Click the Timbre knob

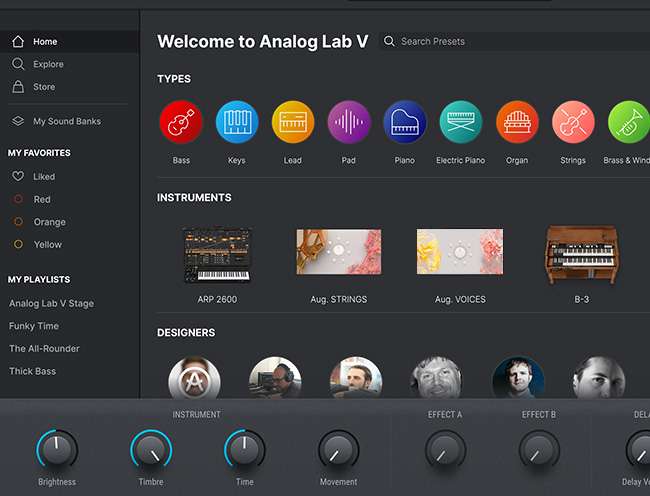[151, 450]
